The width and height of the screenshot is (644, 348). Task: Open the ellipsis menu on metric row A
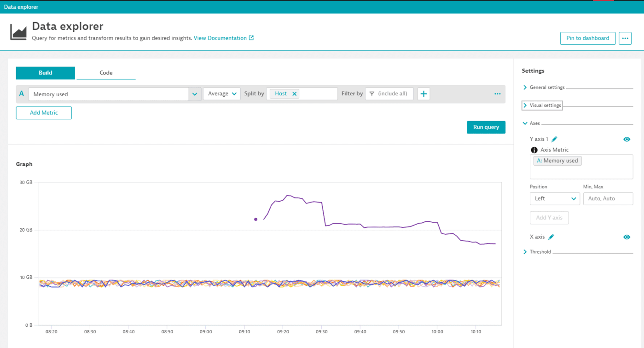tap(497, 93)
